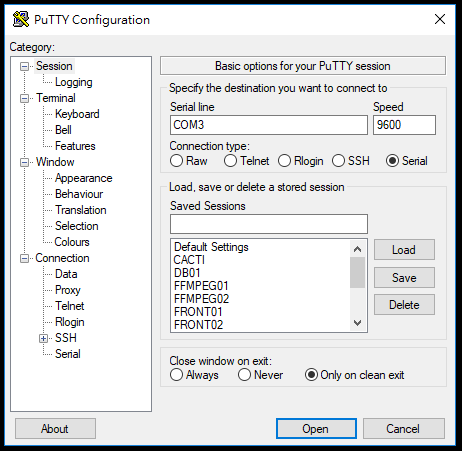Select the Serial category in tree
Image resolution: width=462 pixels, height=451 pixels.
pyautogui.click(x=68, y=354)
